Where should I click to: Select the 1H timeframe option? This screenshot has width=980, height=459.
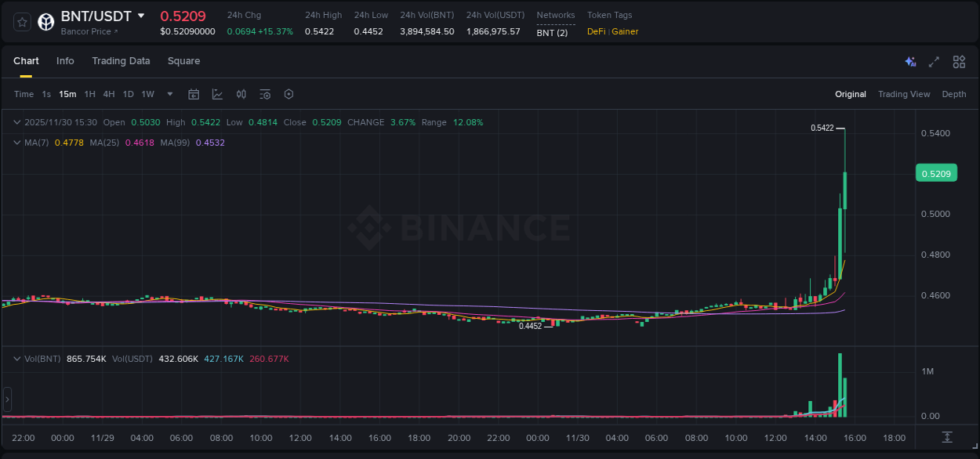pos(90,94)
